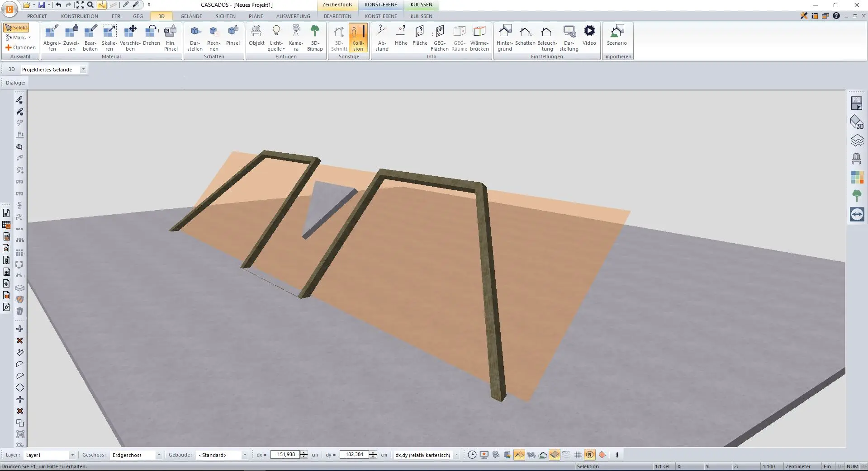Start Video recording tool
Viewport: 868px width, 471px height.
[589, 35]
